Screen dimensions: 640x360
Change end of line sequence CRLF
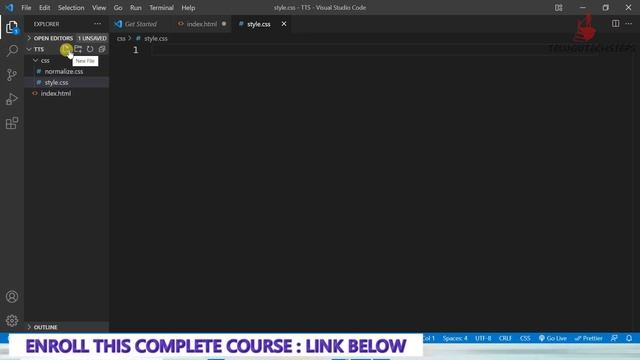(505, 338)
